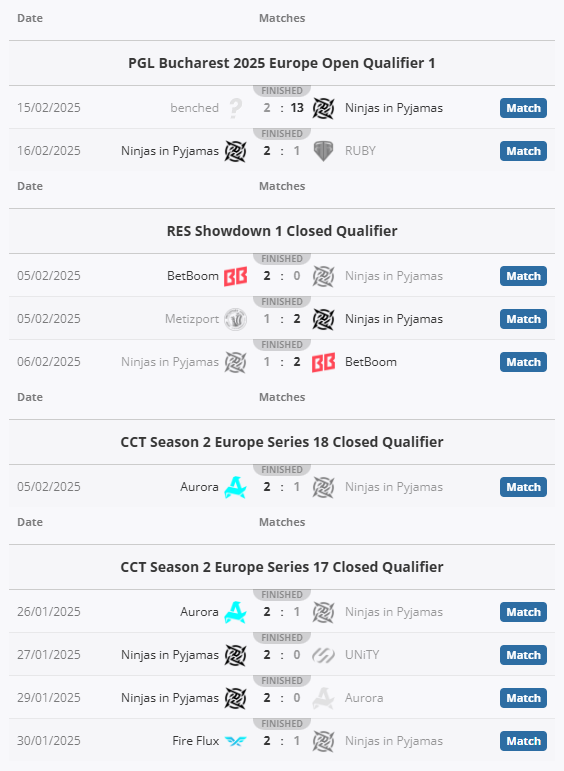Screen dimensions: 564x771
Task: Click the BetBoom logo in 05/02 match
Action: coord(236,276)
